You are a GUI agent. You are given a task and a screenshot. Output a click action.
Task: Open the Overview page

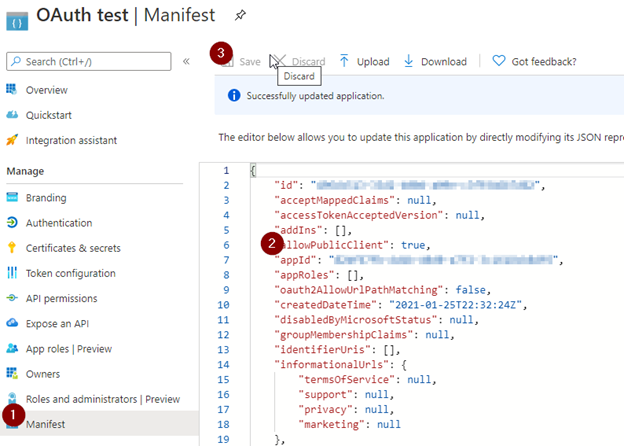[47, 90]
